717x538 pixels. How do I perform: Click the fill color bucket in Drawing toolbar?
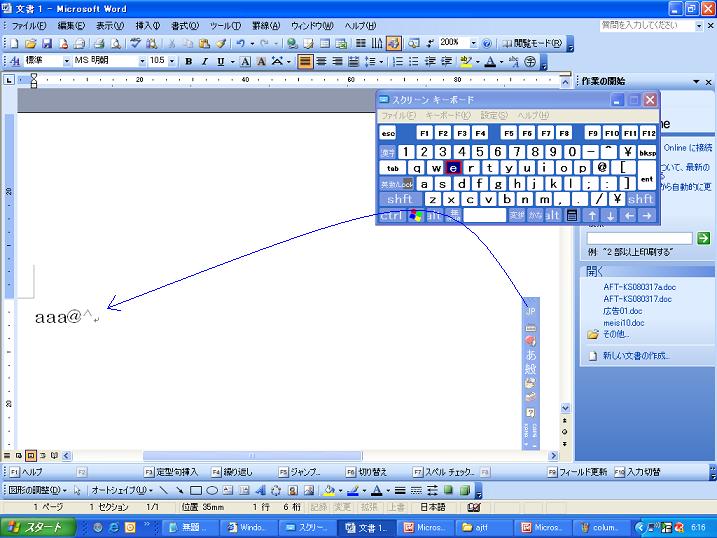(329, 490)
